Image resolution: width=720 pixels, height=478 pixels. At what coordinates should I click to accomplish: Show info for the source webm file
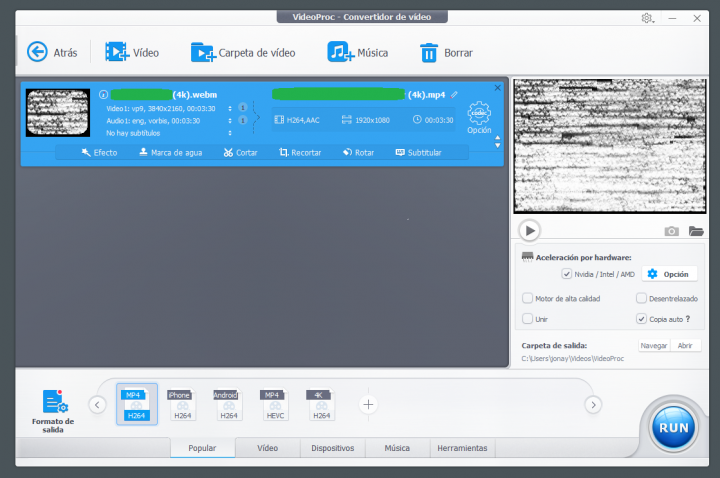[x=103, y=95]
